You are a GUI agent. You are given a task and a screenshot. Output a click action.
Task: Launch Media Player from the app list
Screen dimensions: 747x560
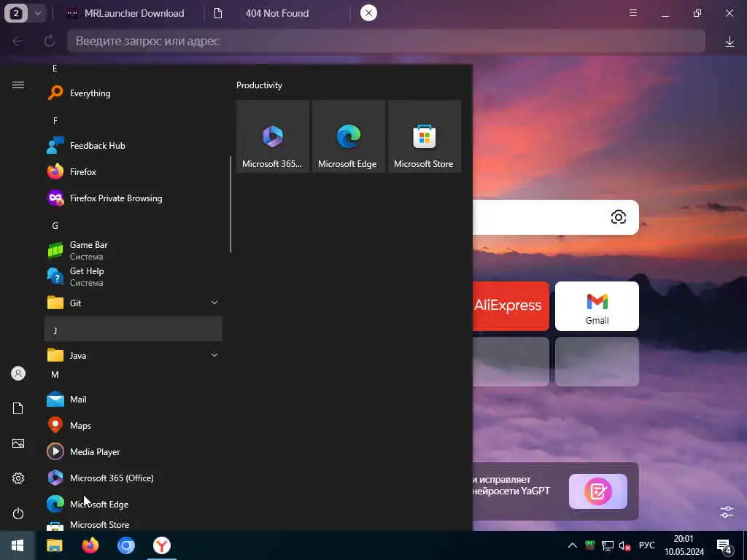pyautogui.click(x=133, y=451)
